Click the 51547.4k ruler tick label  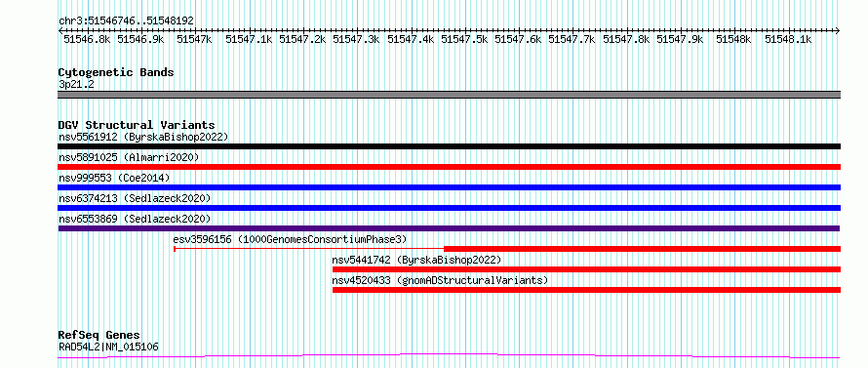point(411,39)
